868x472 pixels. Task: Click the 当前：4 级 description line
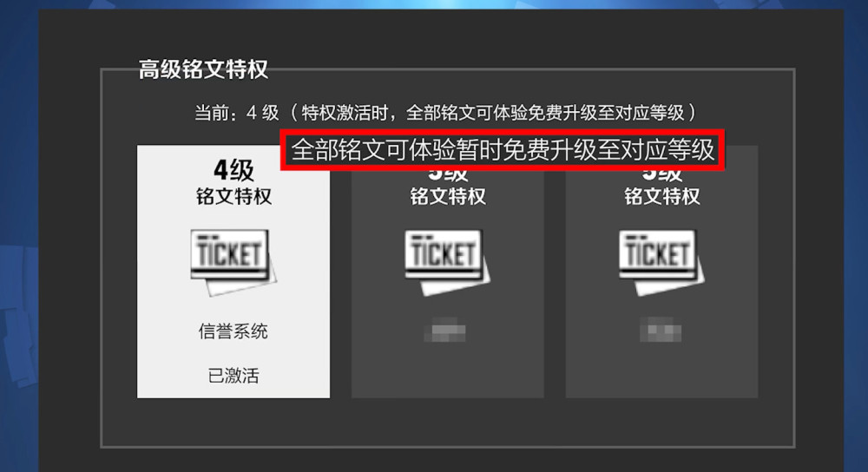click(x=445, y=113)
